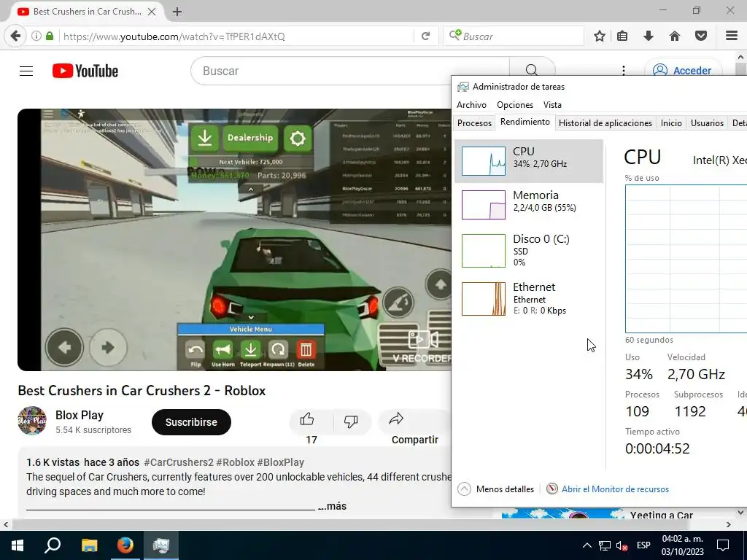This screenshot has height=560, width=747.
Task: Open Firefox downloads arrow
Action: tap(649, 36)
